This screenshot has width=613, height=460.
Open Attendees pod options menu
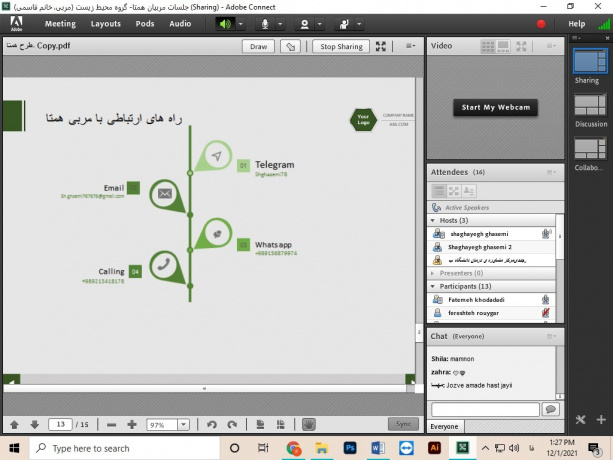click(551, 172)
